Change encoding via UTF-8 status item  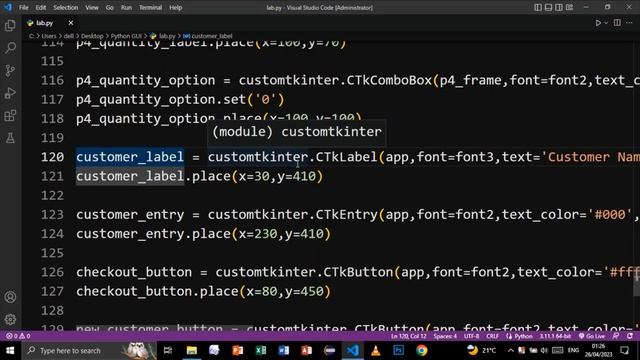pyautogui.click(x=471, y=336)
